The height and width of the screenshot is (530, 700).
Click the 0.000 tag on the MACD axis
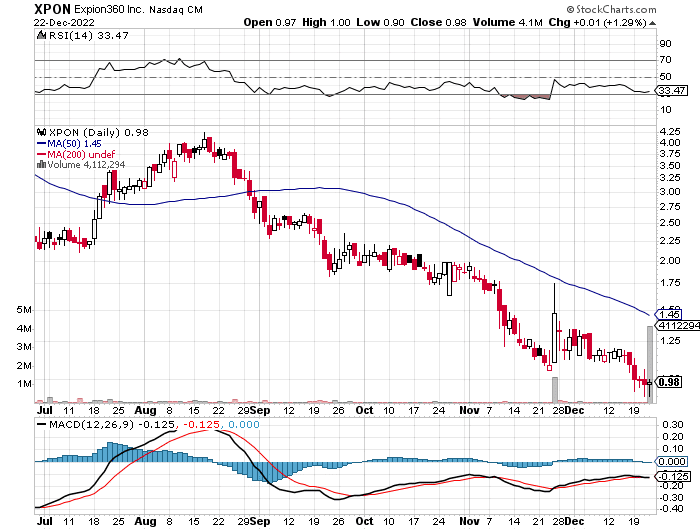point(671,461)
